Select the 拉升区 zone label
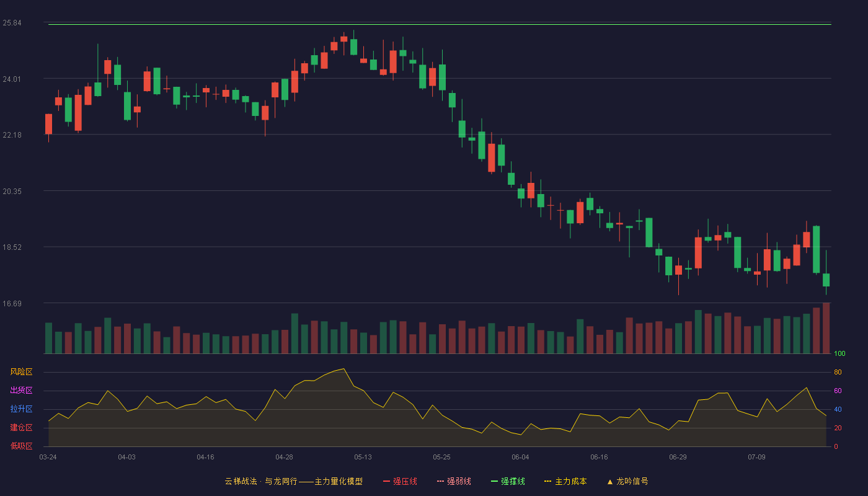Image resolution: width=868 pixels, height=496 pixels. pos(21,409)
